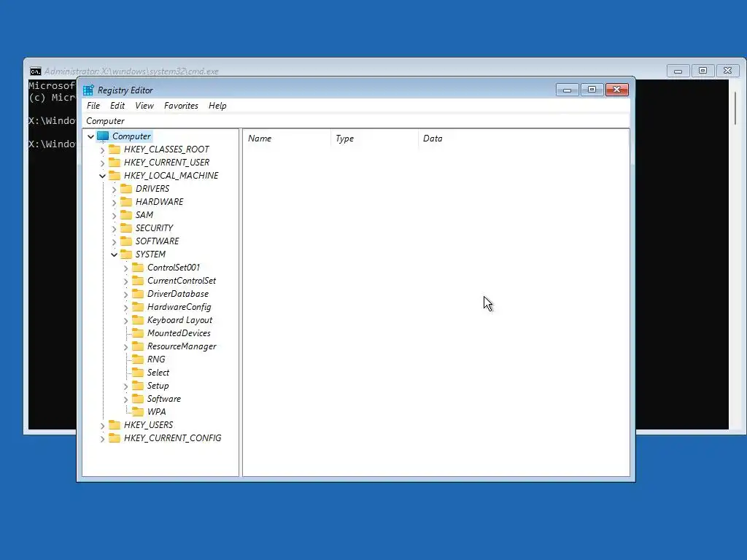Select the CurrentControlSet key label
Screen dimensions: 747x560
[x=182, y=281]
